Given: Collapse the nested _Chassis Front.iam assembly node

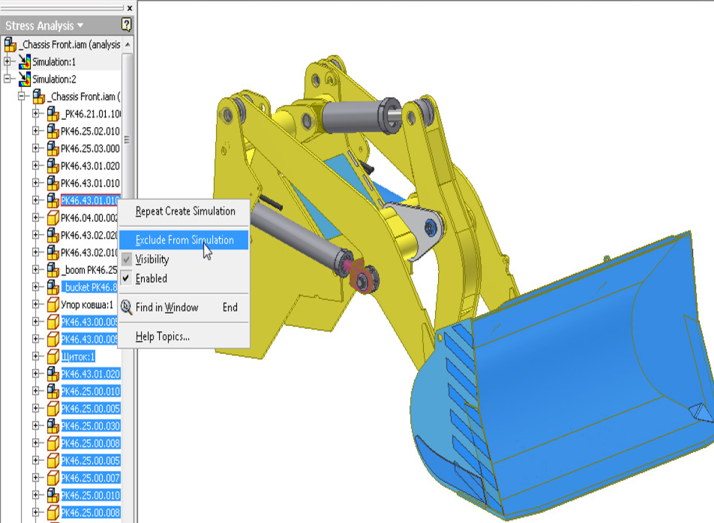Looking at the screenshot, I should coord(22,96).
